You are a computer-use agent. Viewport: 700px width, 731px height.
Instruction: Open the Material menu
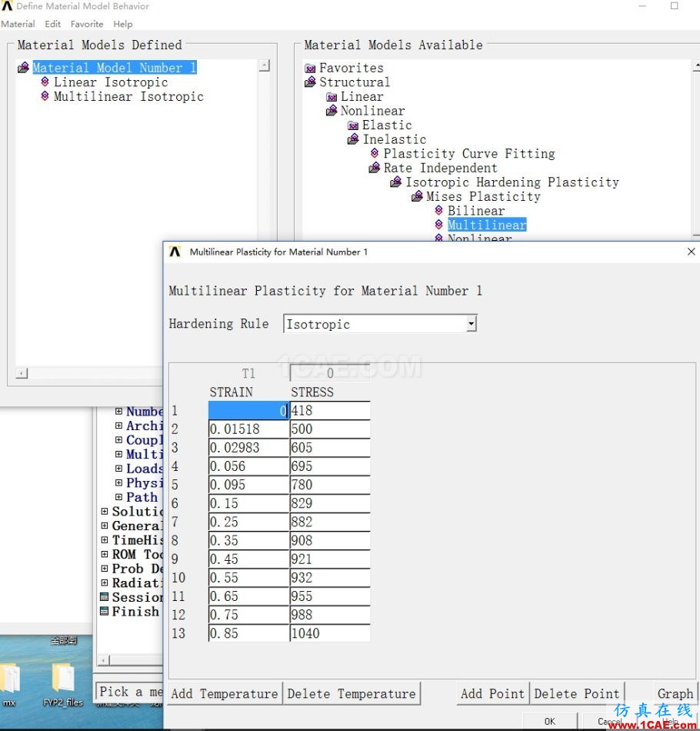18,24
